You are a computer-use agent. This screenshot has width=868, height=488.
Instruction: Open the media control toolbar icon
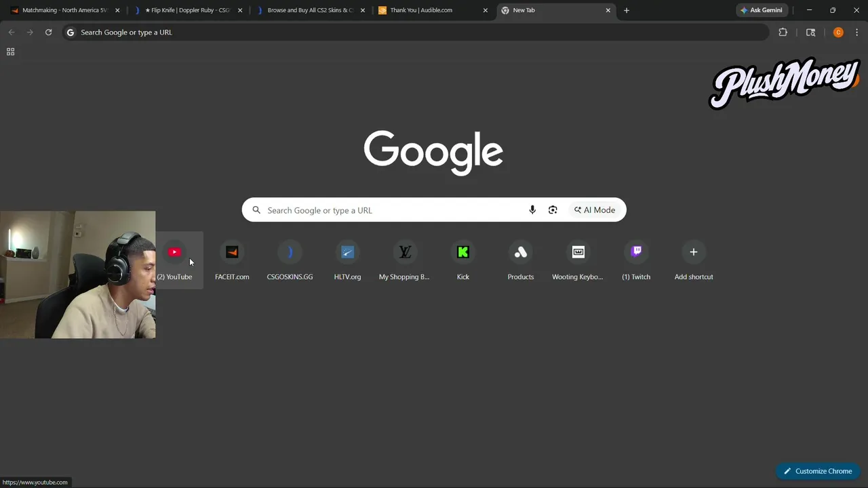pyautogui.click(x=810, y=33)
